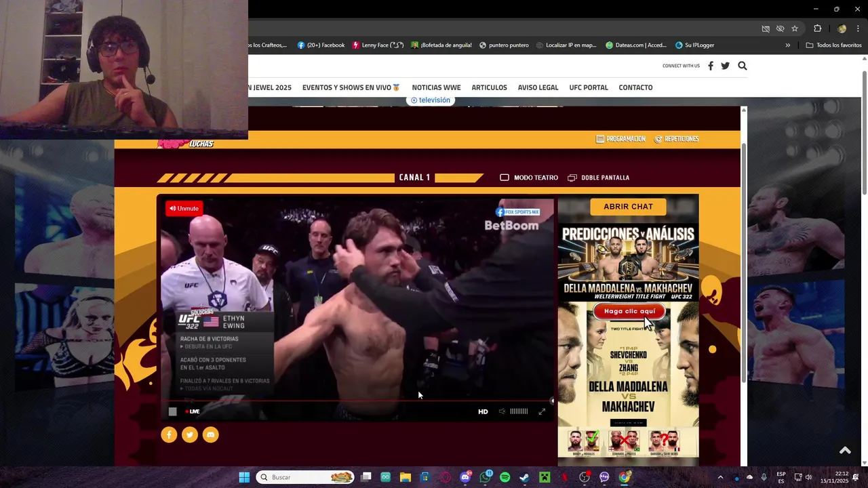
Task: Open the Su IPLogger bookmark
Action: (694, 45)
